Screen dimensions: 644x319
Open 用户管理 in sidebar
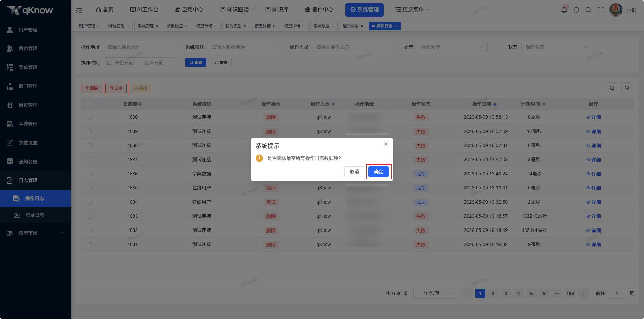(35, 30)
